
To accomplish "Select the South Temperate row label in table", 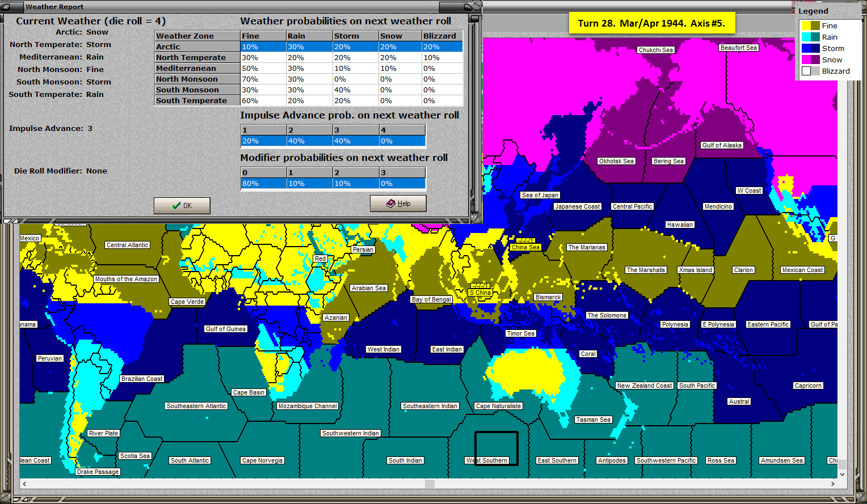I will [197, 100].
